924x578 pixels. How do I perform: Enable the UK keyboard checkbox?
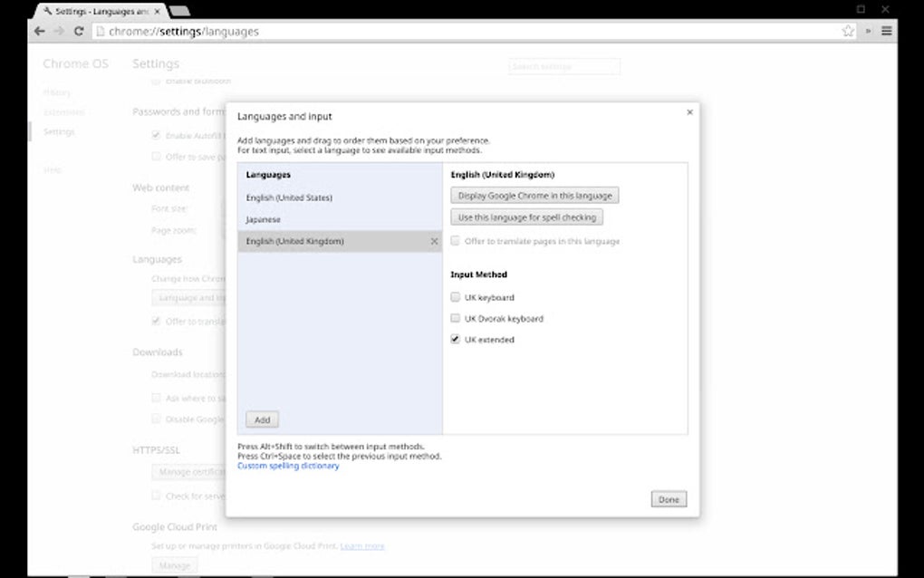[x=456, y=296]
